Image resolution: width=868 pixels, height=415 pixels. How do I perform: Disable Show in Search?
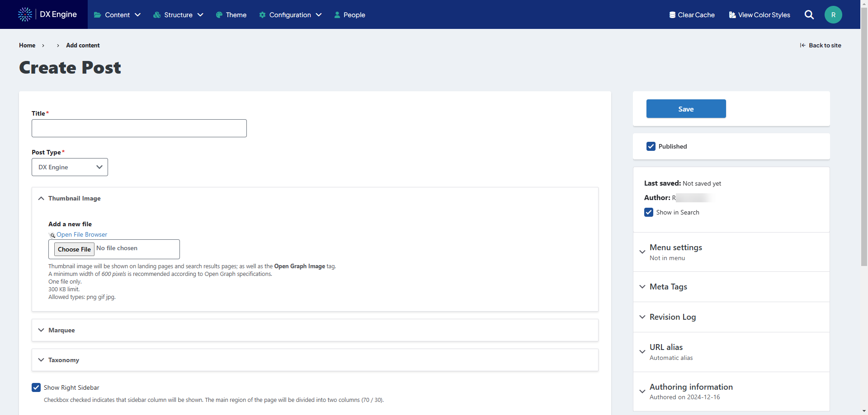(649, 212)
